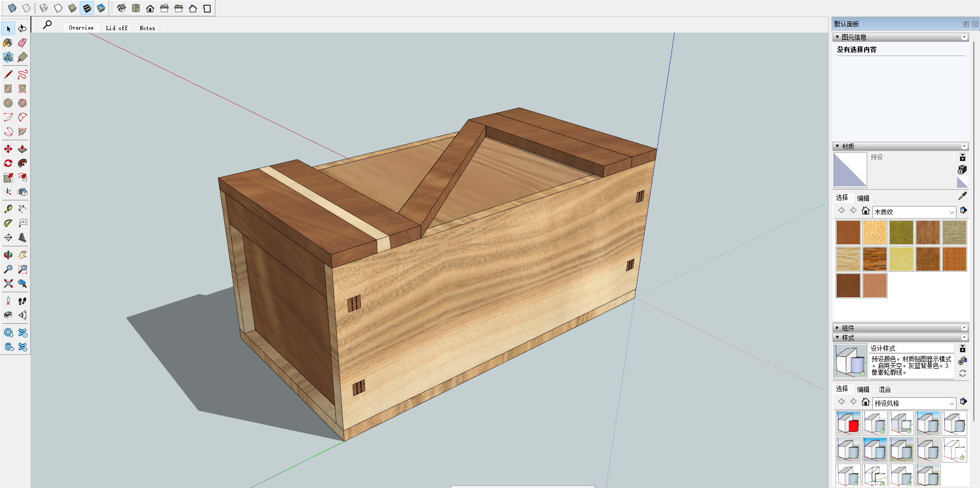This screenshot has width=980, height=488.
Task: Activate the Tape Measure tool
Action: 8,209
